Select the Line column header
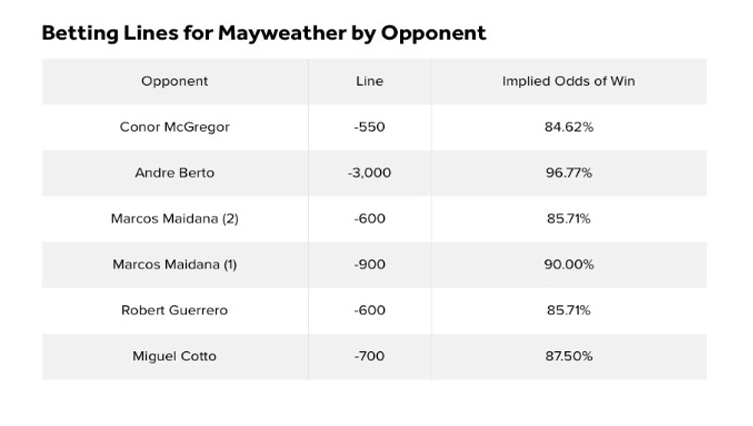 pyautogui.click(x=369, y=81)
